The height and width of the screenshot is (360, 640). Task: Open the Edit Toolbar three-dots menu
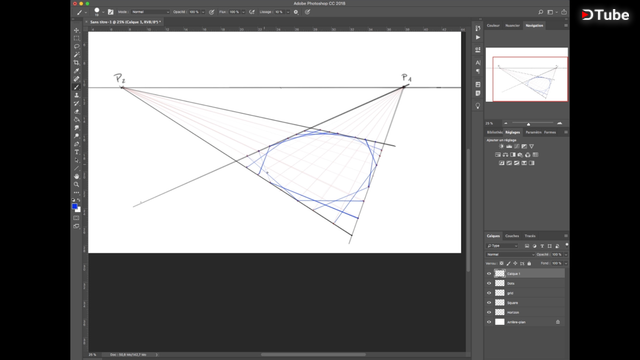coord(76,192)
